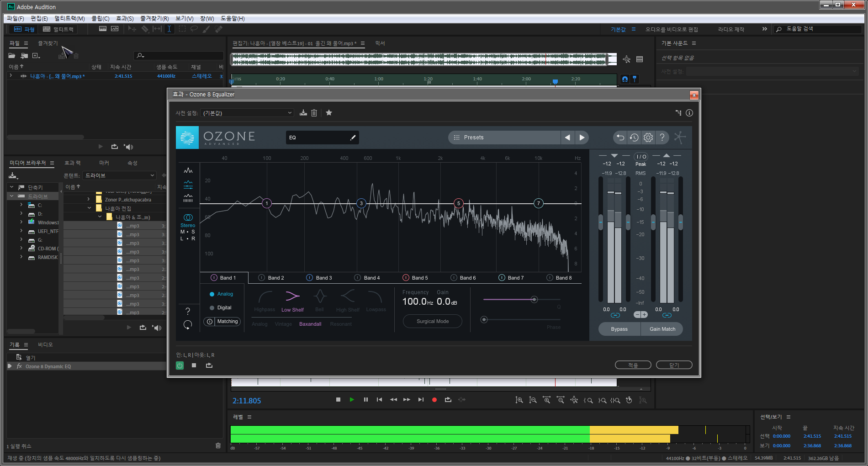This screenshot has height=466, width=868.
Task: Enable Band 6 power toggle
Action: tap(454, 278)
